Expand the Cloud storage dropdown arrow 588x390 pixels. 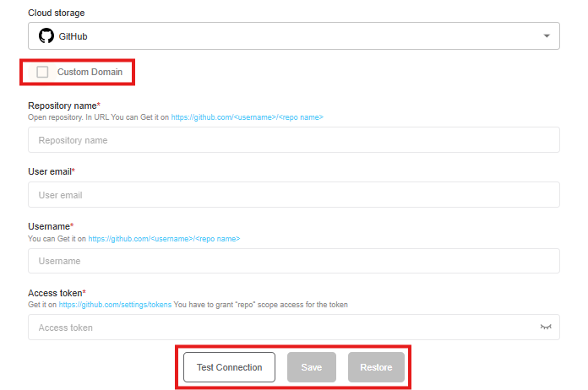(x=547, y=36)
